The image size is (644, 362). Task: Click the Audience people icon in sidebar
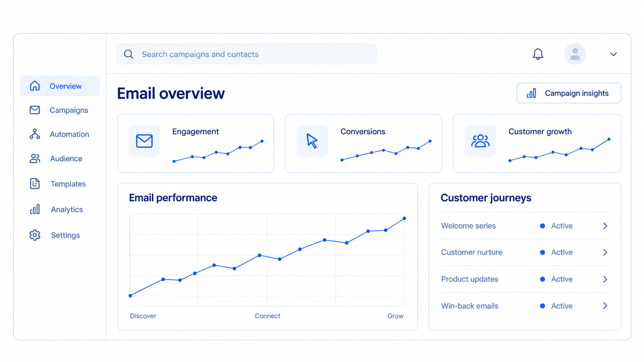click(x=35, y=158)
